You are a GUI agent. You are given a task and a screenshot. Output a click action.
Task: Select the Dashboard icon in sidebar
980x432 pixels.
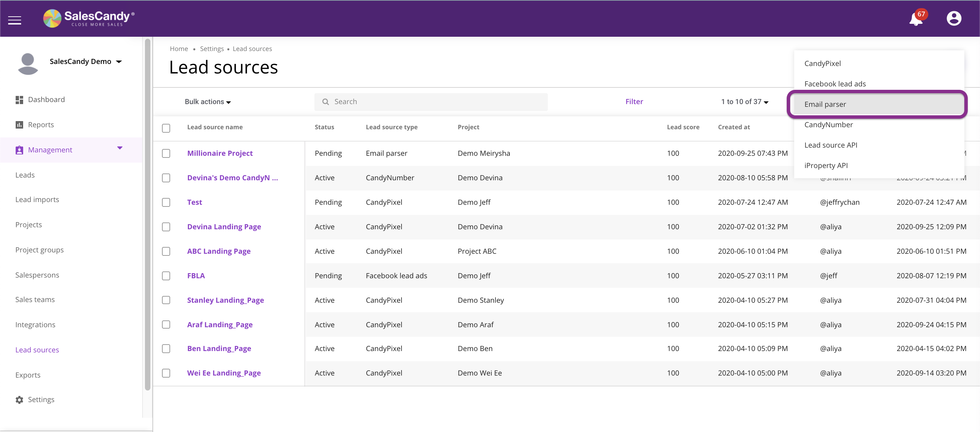(x=19, y=99)
